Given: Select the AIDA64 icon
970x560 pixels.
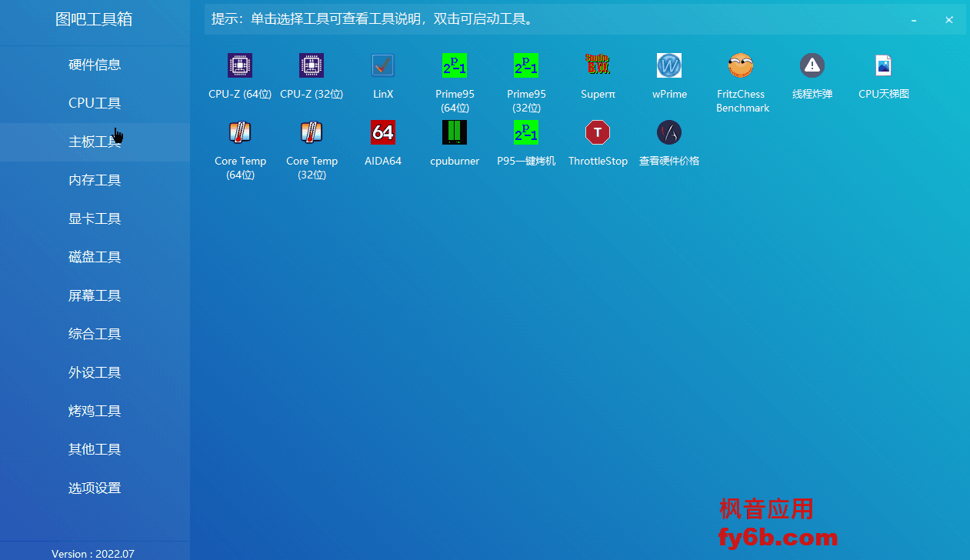Looking at the screenshot, I should (x=383, y=132).
